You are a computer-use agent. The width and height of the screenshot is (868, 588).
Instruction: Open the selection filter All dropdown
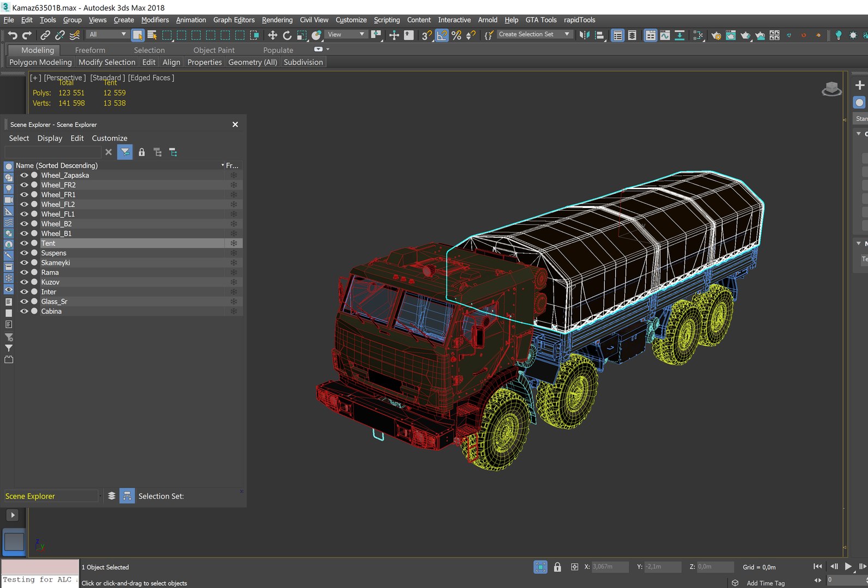coord(107,34)
